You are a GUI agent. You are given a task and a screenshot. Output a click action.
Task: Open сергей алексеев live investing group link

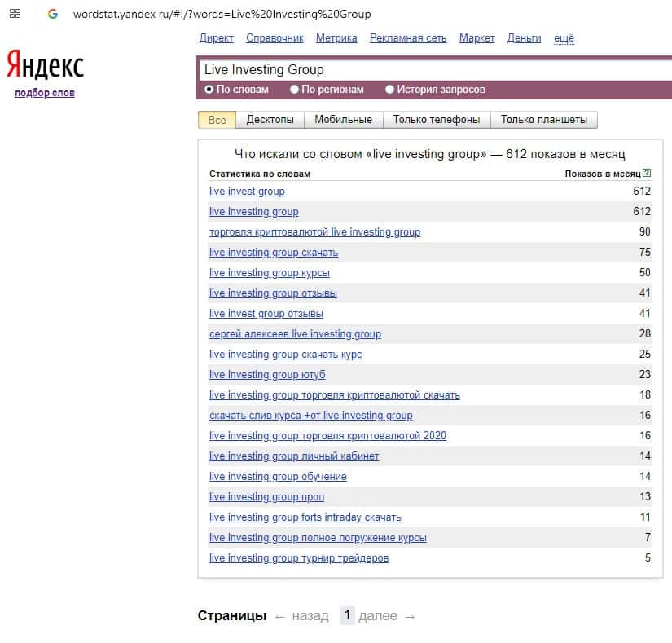(x=295, y=333)
